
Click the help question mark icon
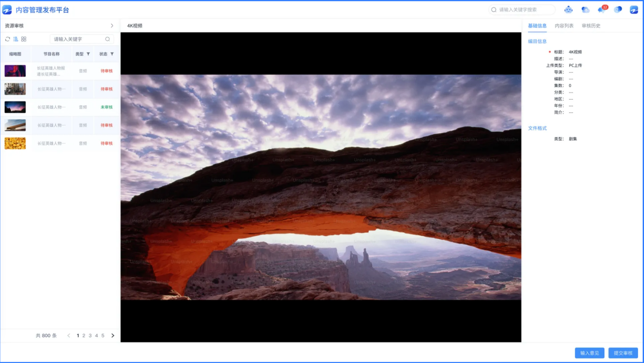[618, 10]
